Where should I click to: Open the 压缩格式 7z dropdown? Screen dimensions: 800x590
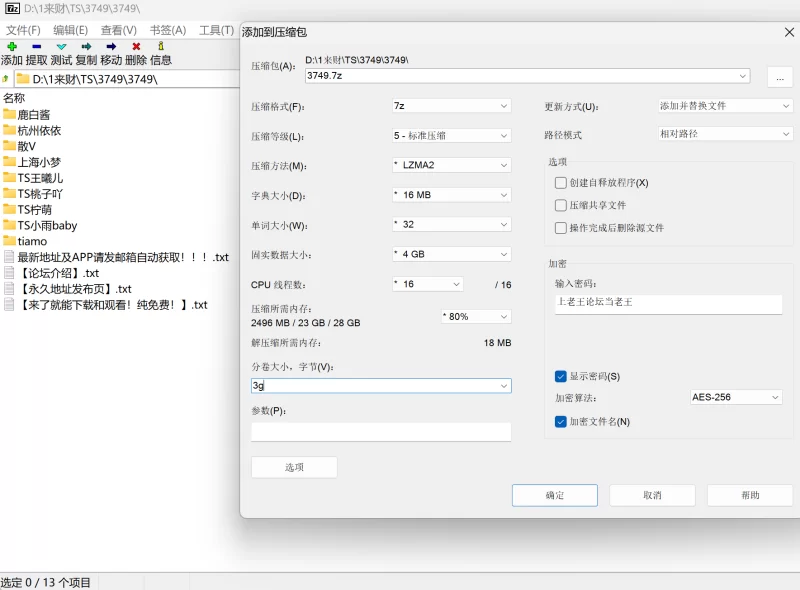pos(451,106)
